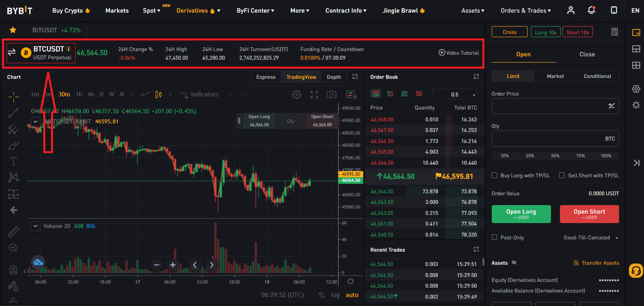The image size is (644, 306).
Task: Open chart settings gear icon
Action: [297, 94]
